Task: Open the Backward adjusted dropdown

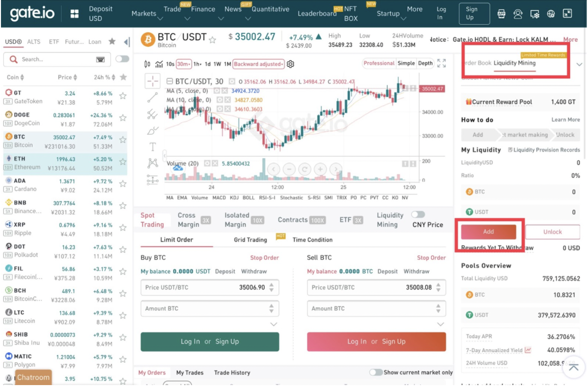Action: click(258, 64)
